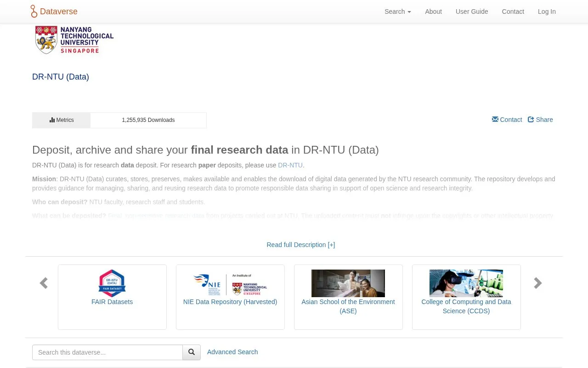This screenshot has height=368, width=588.
Task: Click the Share button text
Action: 544,120
